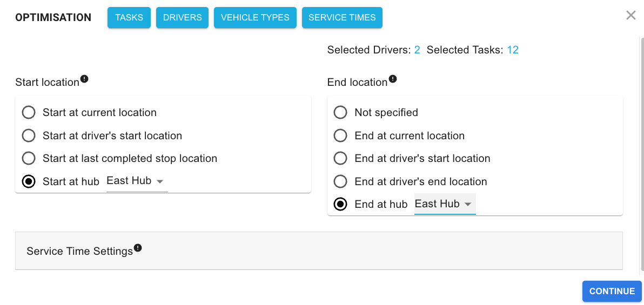Click the info icon beside End location

(393, 79)
